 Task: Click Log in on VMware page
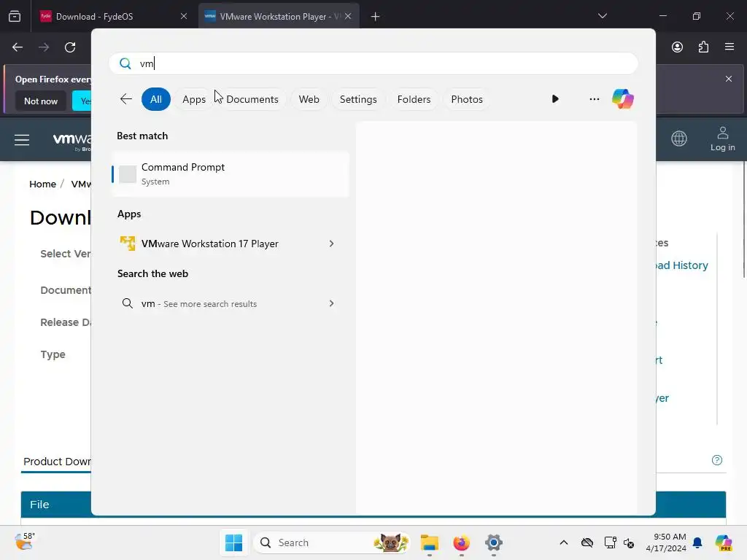(722, 139)
